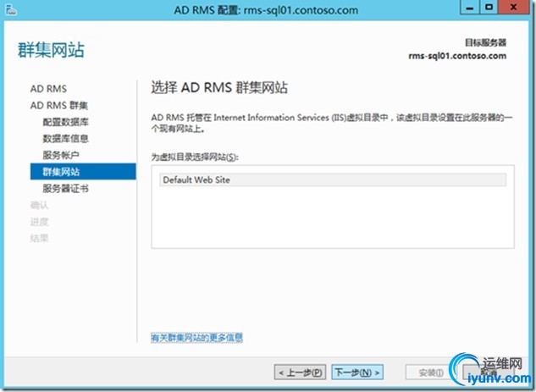Continue with the 下一步(N) button
536x392 pixels.
tap(357, 373)
